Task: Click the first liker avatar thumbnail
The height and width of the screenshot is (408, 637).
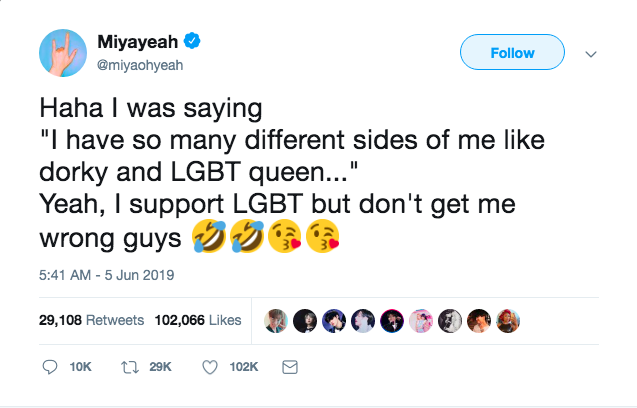Action: pos(276,321)
